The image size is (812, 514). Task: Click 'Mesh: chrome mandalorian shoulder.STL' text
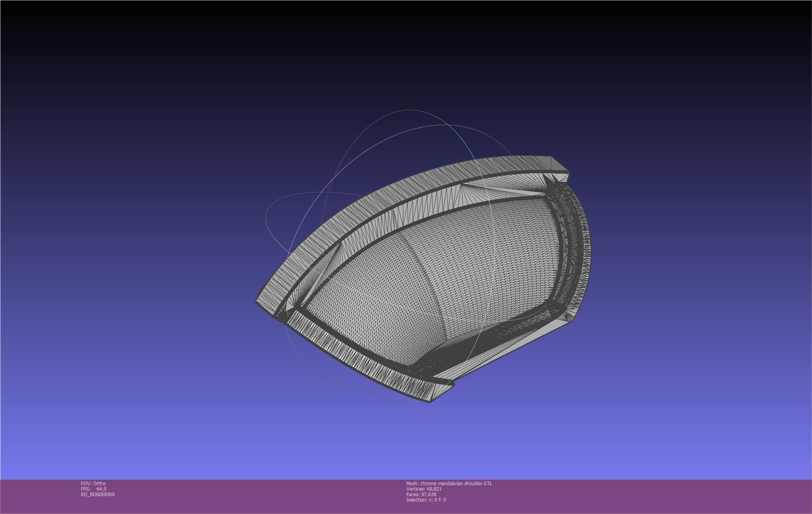click(x=449, y=483)
